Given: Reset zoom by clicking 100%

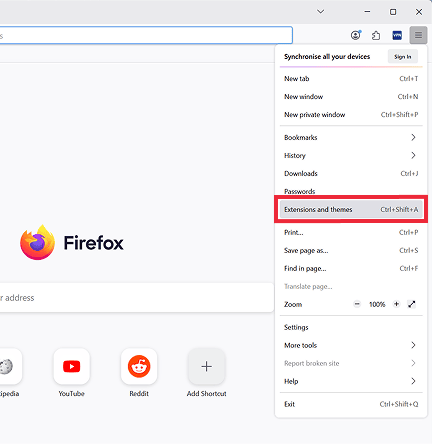Looking at the screenshot, I should (x=377, y=304).
